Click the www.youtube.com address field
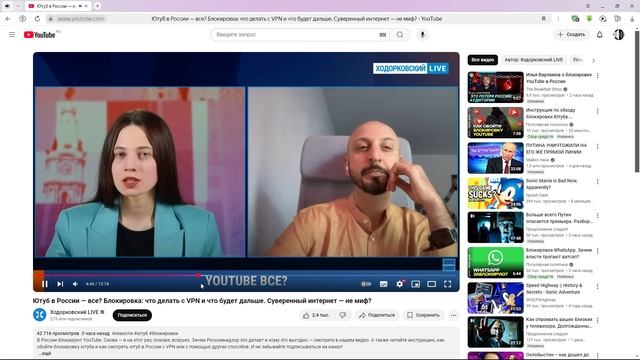The width and height of the screenshot is (640, 360). click(x=80, y=19)
